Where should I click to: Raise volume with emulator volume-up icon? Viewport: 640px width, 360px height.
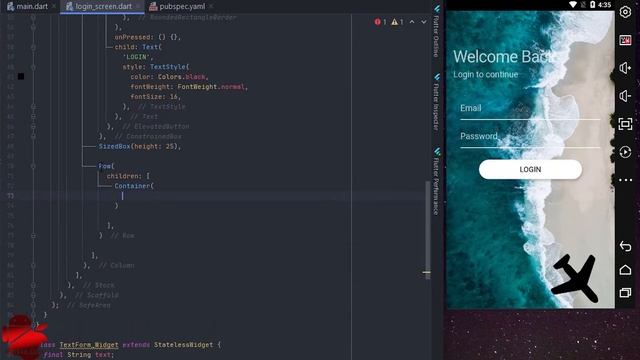pos(625,68)
